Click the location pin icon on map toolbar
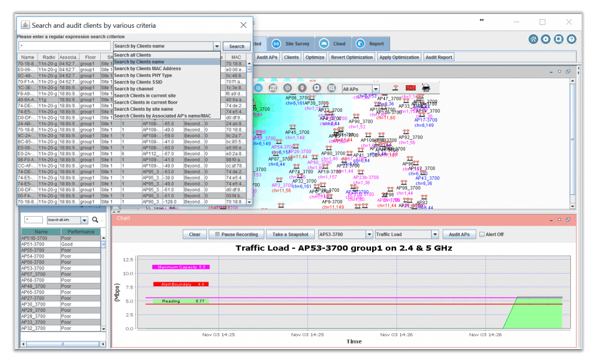 (302, 88)
